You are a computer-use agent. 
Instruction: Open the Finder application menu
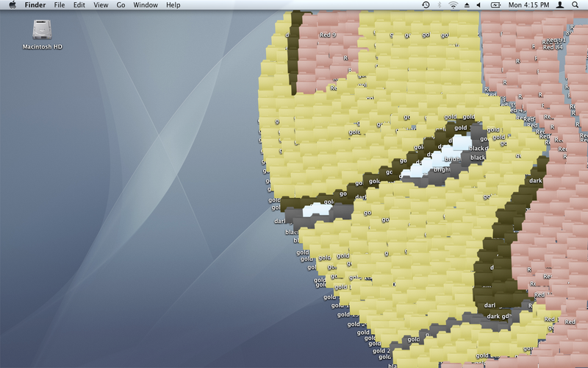35,5
